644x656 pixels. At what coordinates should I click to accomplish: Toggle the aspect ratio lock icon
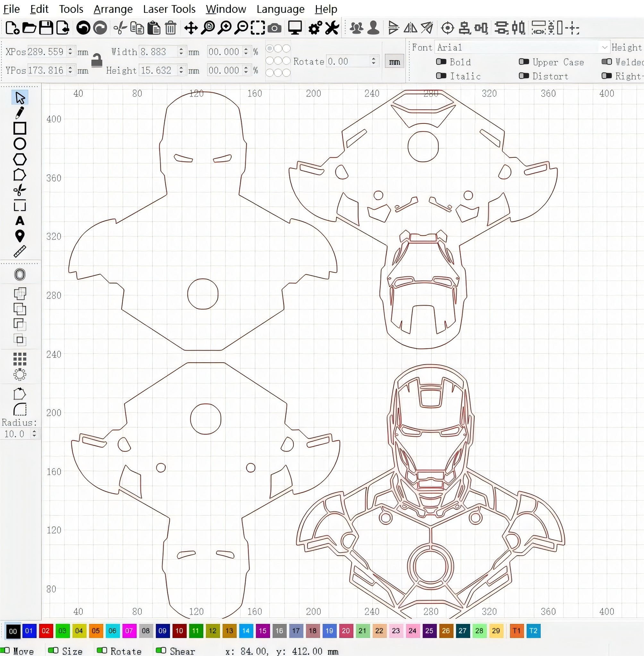tap(97, 61)
